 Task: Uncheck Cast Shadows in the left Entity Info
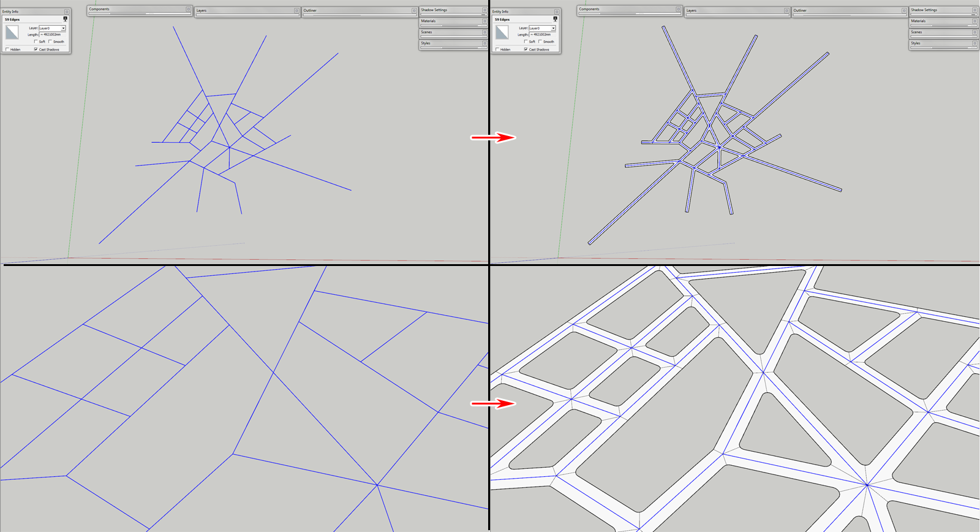pyautogui.click(x=36, y=49)
